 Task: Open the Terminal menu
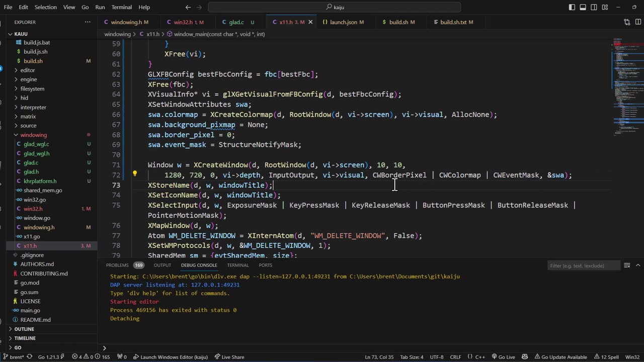tap(121, 7)
